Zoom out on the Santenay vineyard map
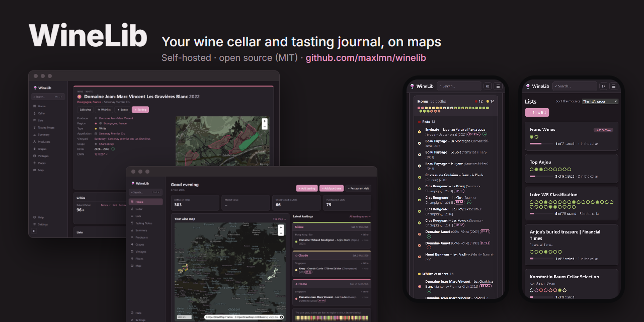Image resolution: width=644 pixels, height=322 pixels. [x=265, y=127]
